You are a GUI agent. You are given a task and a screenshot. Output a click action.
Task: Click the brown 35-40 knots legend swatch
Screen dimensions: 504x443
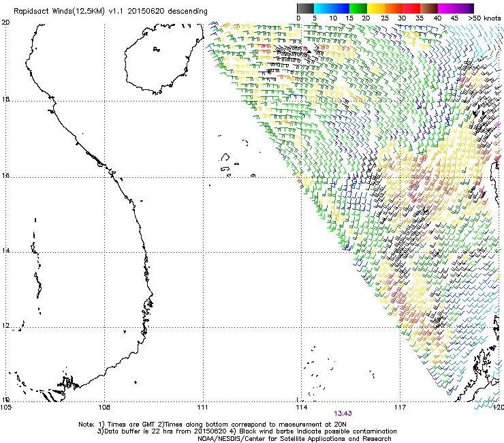tap(429, 8)
